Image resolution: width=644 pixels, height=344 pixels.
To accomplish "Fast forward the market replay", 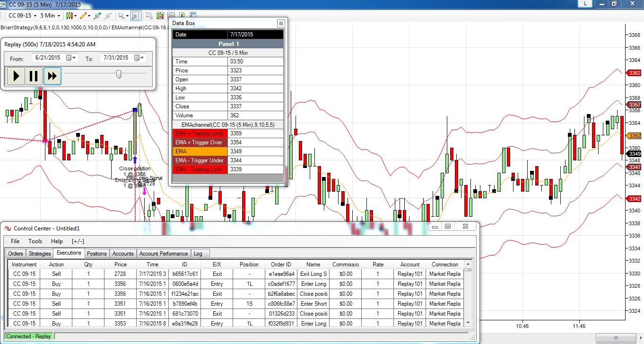I will [52, 76].
